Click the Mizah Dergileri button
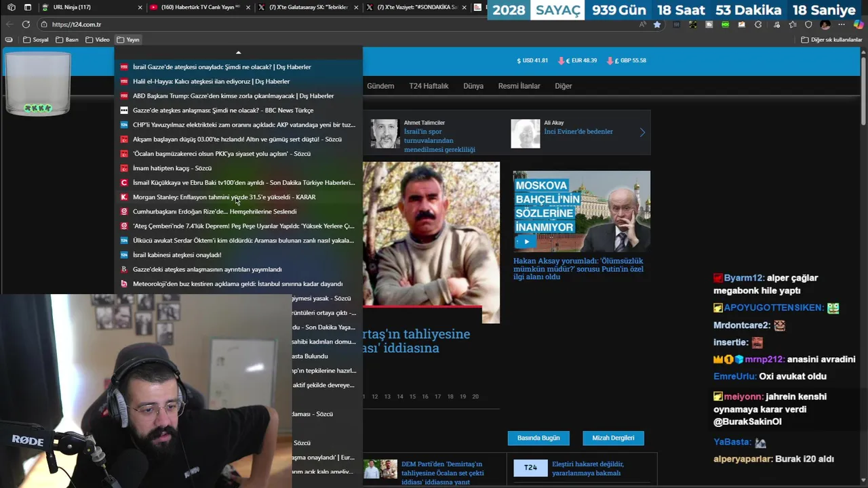This screenshot has width=868, height=488. coord(613,438)
